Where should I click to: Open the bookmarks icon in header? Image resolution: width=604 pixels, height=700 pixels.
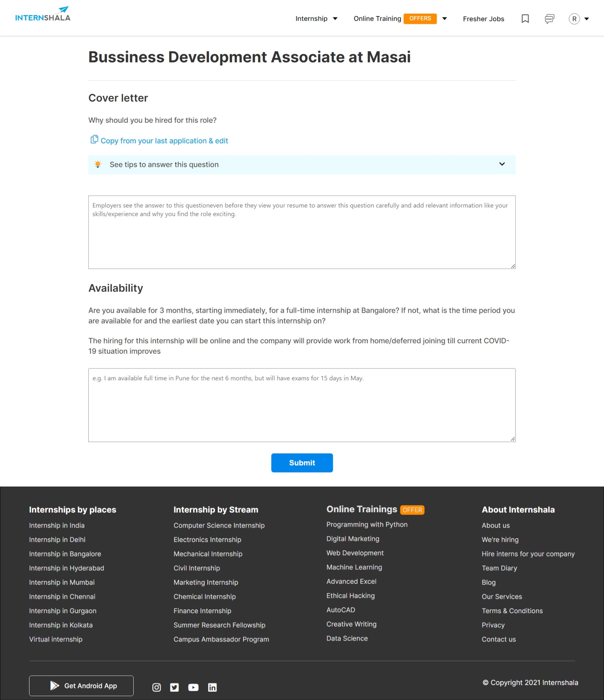(x=525, y=19)
